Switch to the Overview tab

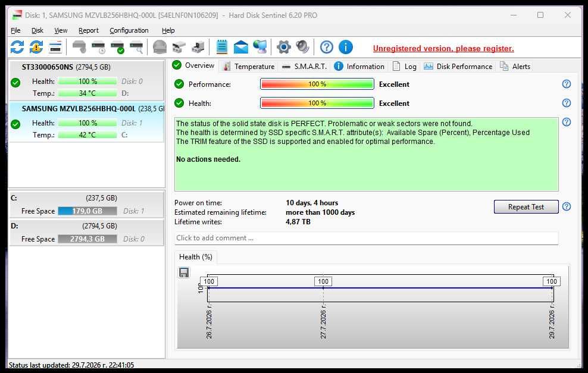(193, 65)
